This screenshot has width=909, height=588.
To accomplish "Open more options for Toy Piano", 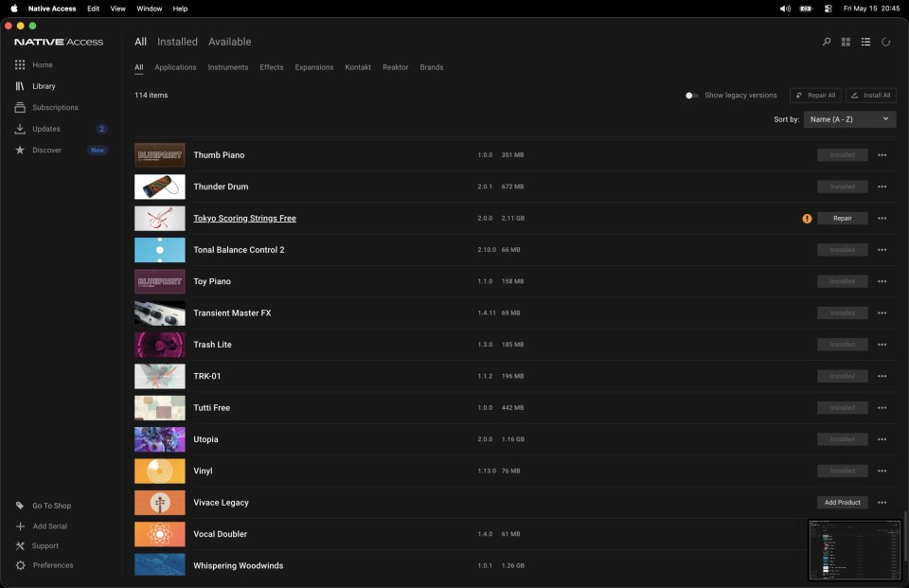I will pos(882,282).
